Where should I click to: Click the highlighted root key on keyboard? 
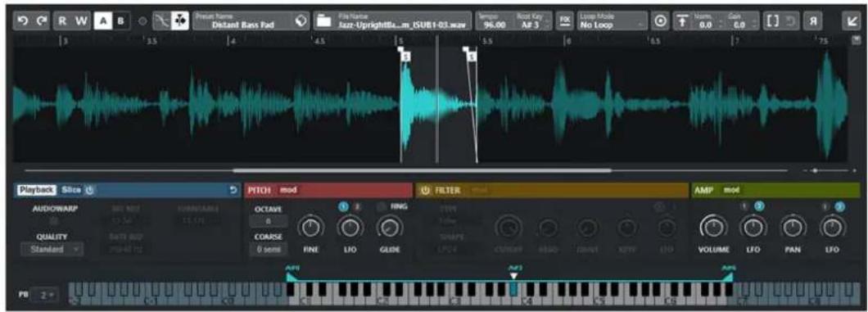tap(513, 290)
